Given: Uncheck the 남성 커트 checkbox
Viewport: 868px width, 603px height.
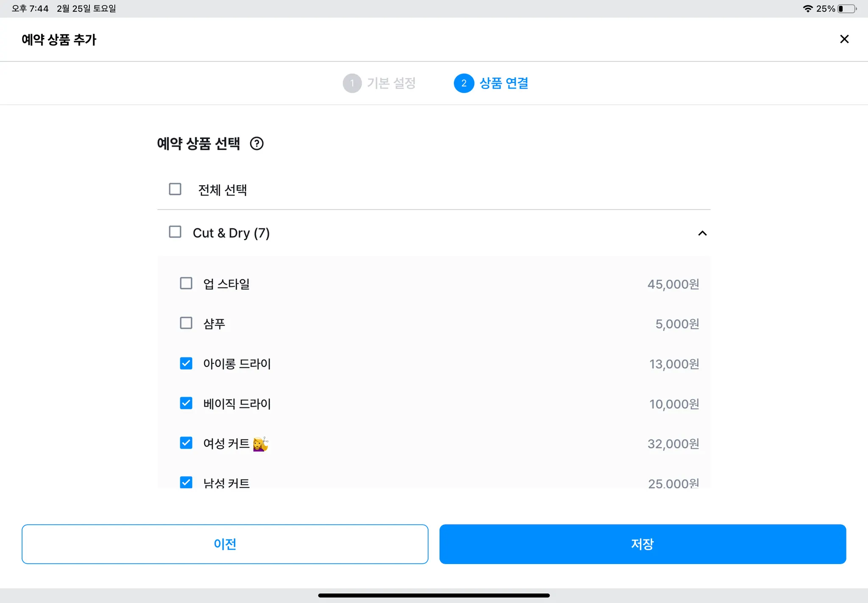Looking at the screenshot, I should (x=186, y=482).
